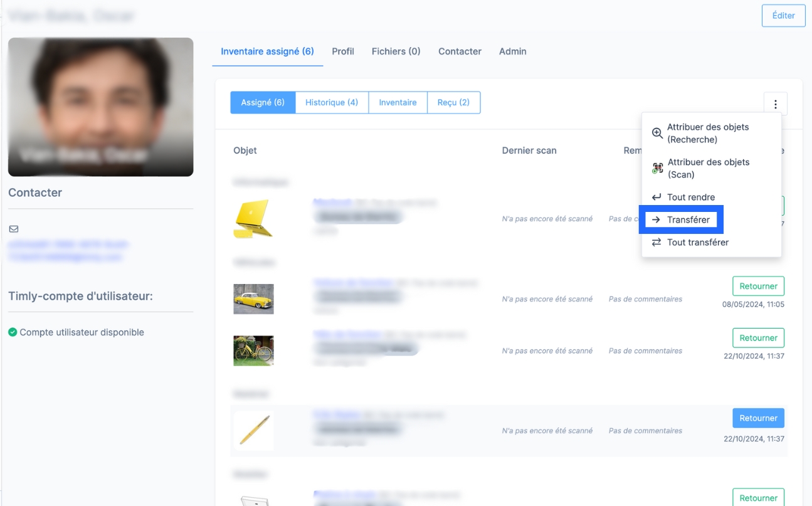Image resolution: width=812 pixels, height=506 pixels.
Task: Click the 22/10/2024, 11:37 date under blue Retourner
Action: 754,439
